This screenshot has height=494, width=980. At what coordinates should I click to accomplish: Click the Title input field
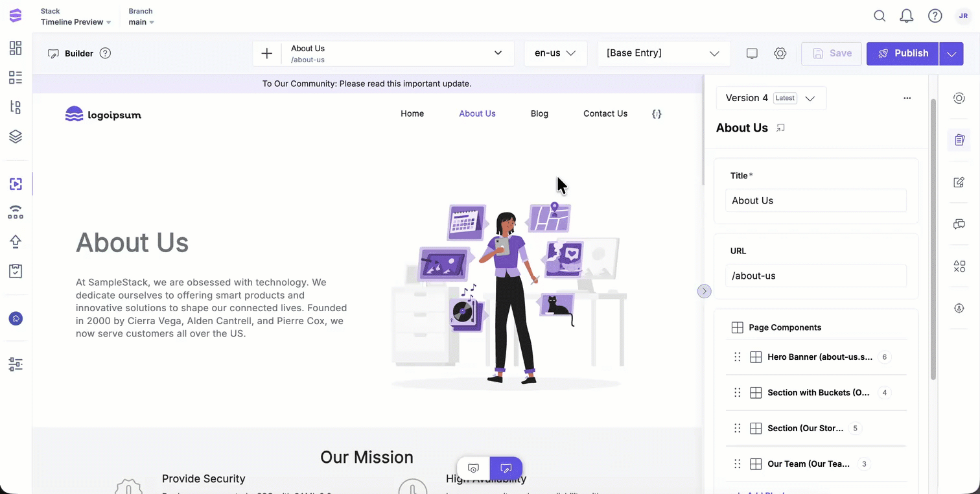pyautogui.click(x=816, y=200)
